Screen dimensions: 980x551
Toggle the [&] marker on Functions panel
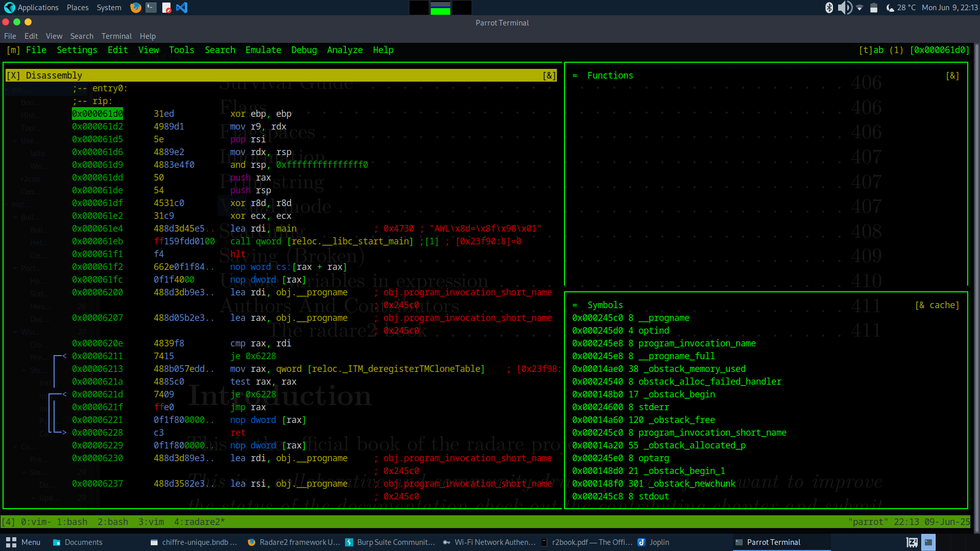952,76
